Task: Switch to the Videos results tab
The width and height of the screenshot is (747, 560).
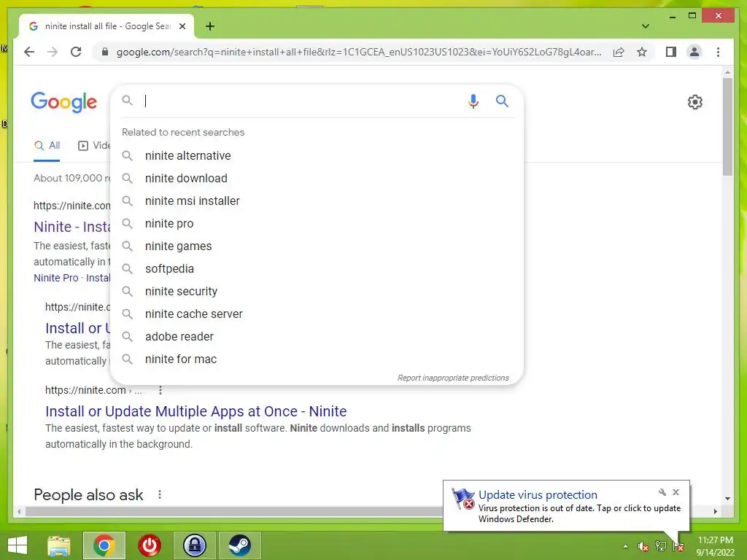Action: tap(94, 146)
